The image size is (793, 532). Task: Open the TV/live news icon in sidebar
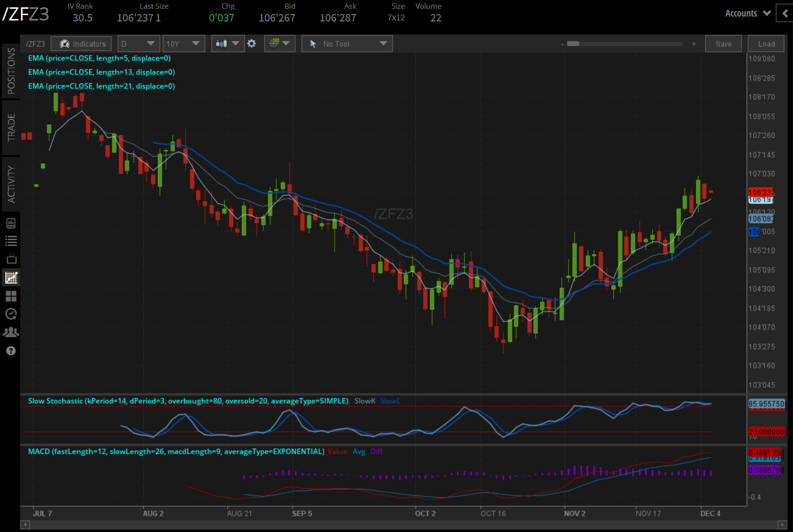tap(11, 258)
